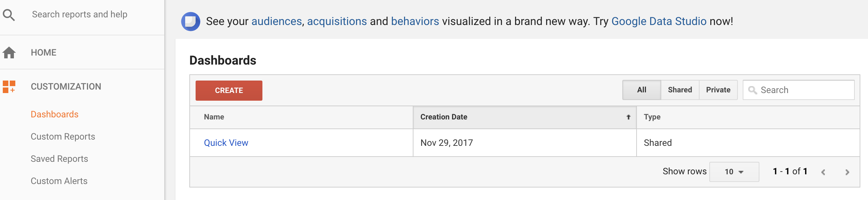This screenshot has width=868, height=200.
Task: Click the Creation Date sort arrow
Action: (x=629, y=117)
